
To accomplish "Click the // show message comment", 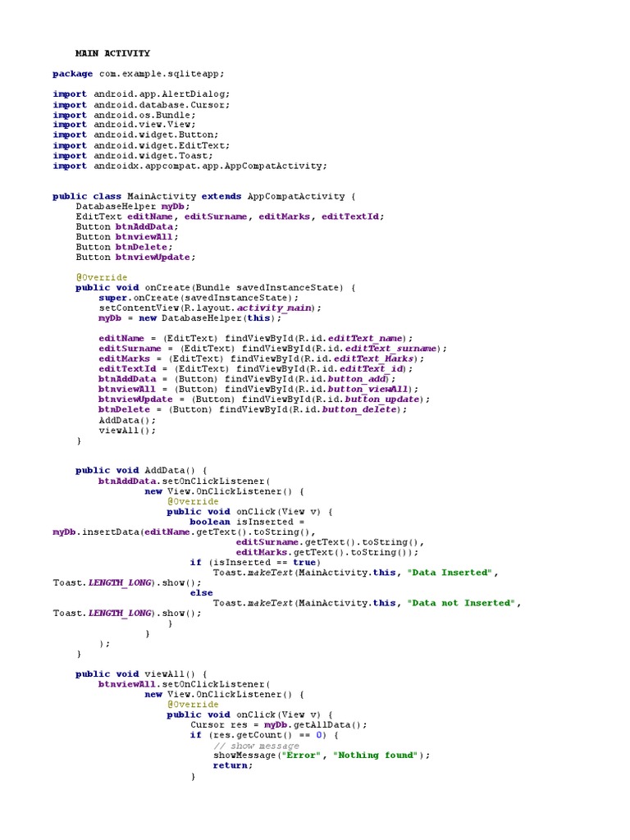I will (x=256, y=746).
